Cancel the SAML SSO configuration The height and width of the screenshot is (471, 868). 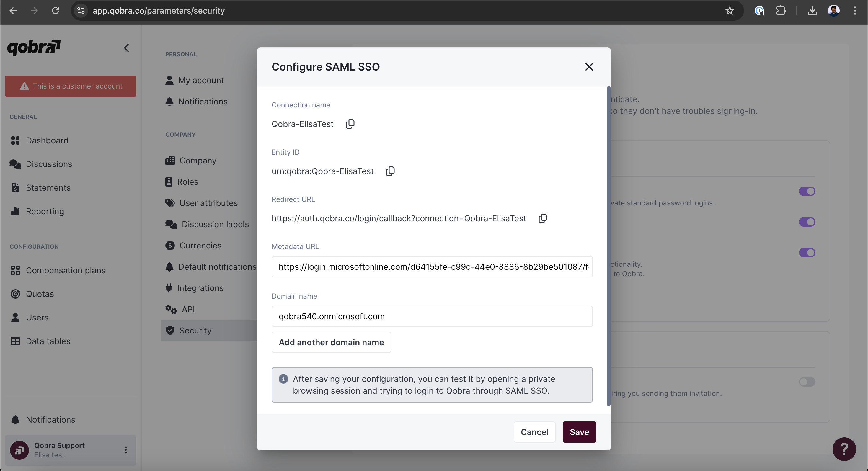pyautogui.click(x=534, y=432)
